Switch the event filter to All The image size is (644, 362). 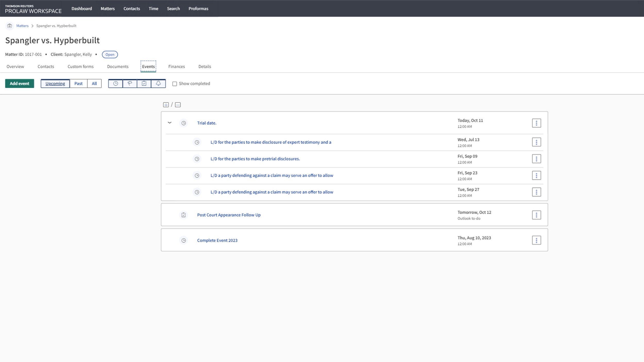(x=94, y=83)
